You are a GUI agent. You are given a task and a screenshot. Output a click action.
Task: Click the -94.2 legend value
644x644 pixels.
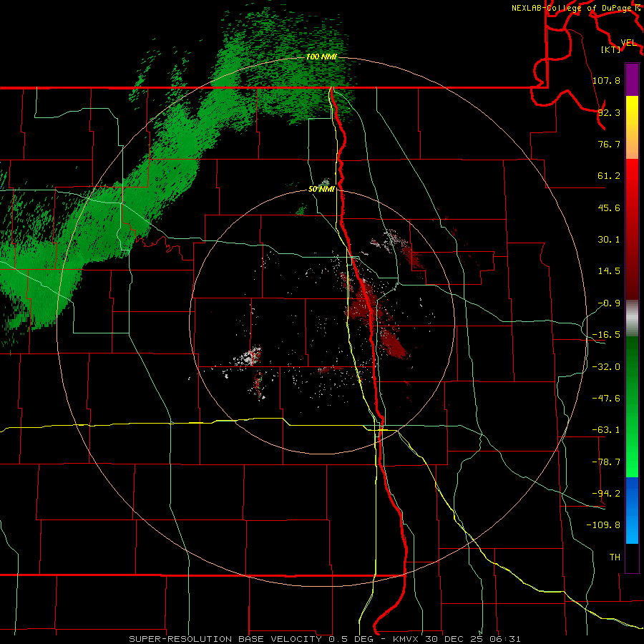click(606, 494)
